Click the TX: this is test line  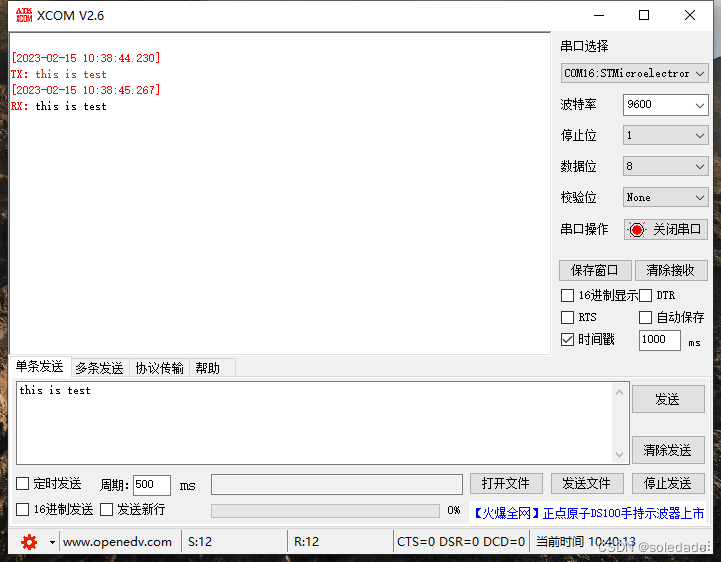[59, 74]
